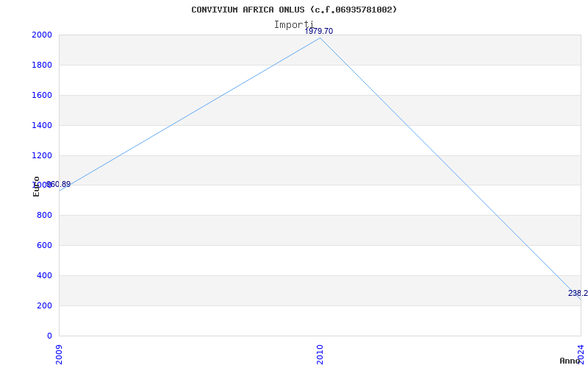Select the 2010 x-axis year label

click(x=320, y=354)
